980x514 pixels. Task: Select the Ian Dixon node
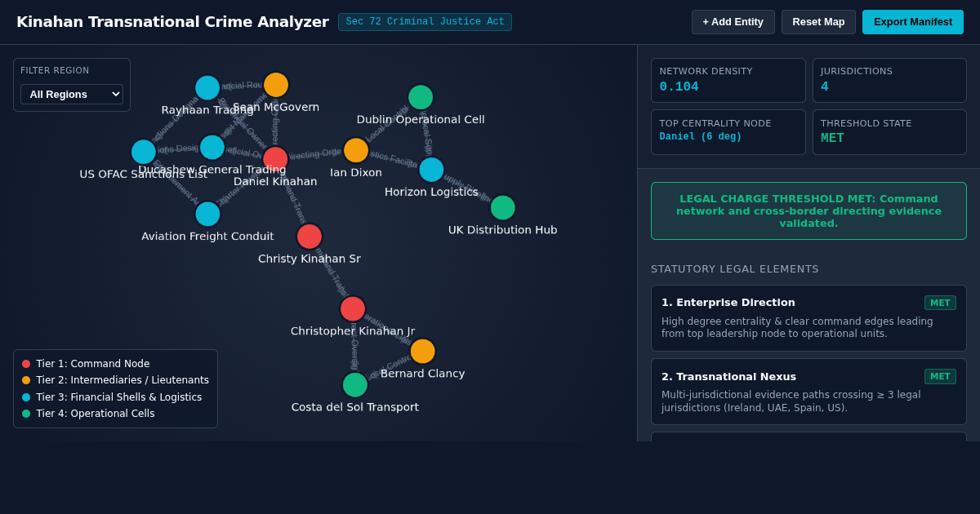coord(356,150)
